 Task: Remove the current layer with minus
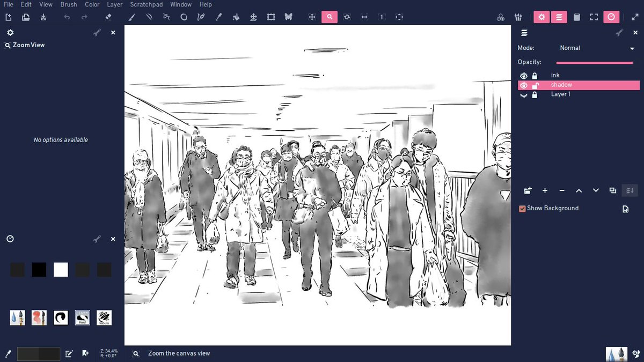tap(562, 190)
